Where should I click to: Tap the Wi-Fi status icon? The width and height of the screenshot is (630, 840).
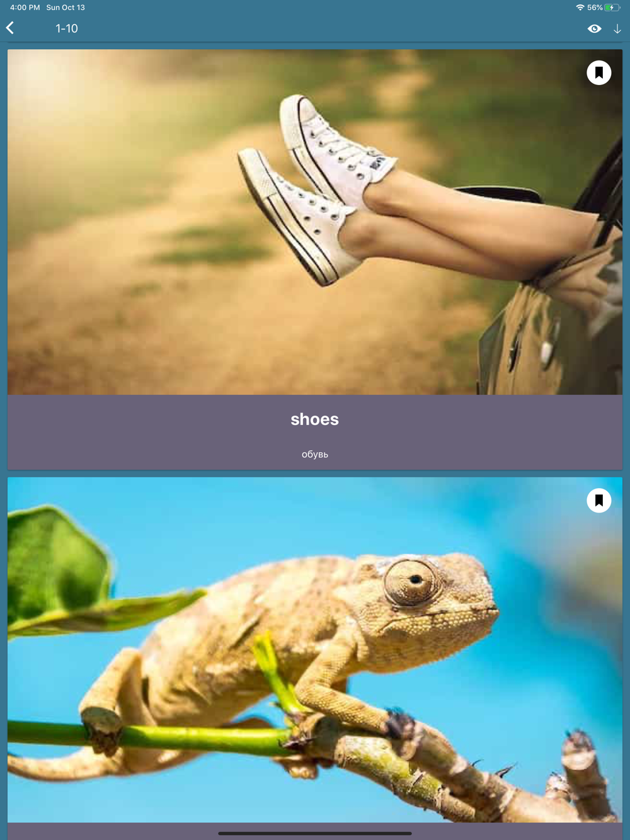coord(580,8)
